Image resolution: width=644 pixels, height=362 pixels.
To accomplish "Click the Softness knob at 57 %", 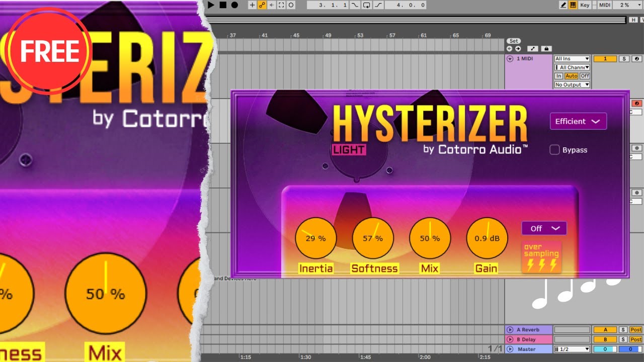I will tap(373, 238).
